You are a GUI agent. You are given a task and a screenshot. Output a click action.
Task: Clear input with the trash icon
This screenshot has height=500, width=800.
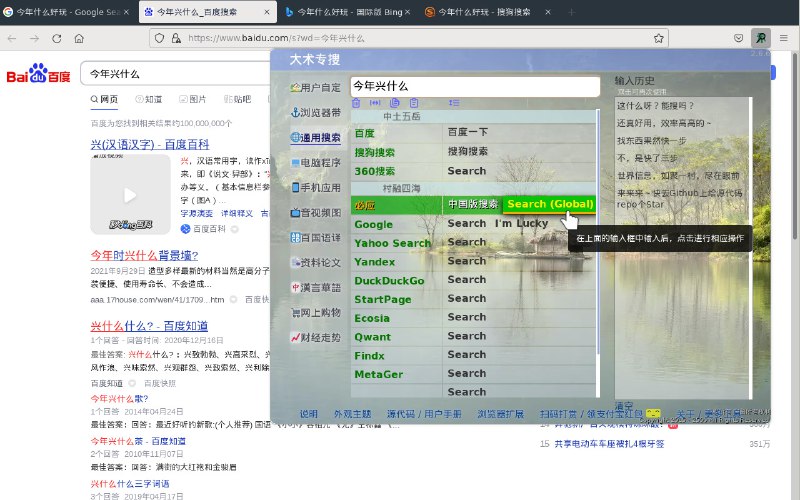coord(356,103)
